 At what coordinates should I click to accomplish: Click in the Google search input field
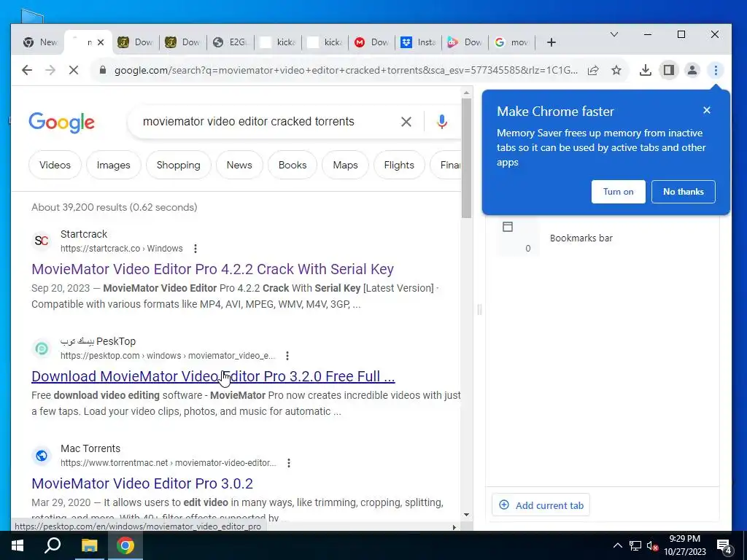(267, 122)
